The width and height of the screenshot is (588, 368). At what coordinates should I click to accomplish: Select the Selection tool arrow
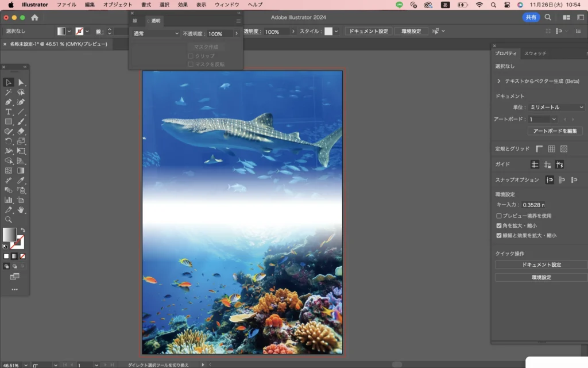[x=9, y=82]
